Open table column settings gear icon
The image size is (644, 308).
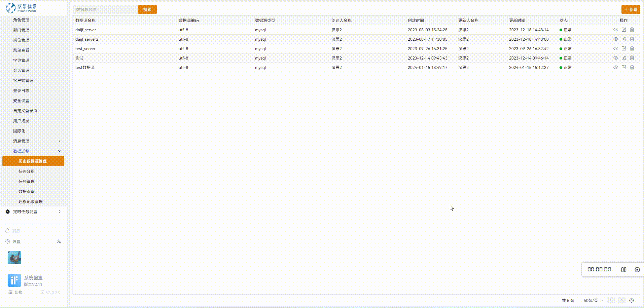coord(631,300)
